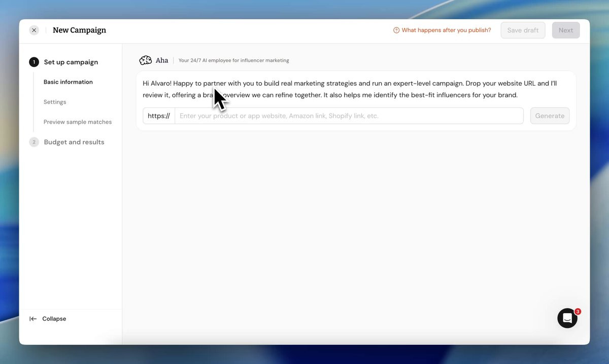This screenshot has height=364, width=609.
Task: Close the New Campaign dialog
Action: (34, 30)
